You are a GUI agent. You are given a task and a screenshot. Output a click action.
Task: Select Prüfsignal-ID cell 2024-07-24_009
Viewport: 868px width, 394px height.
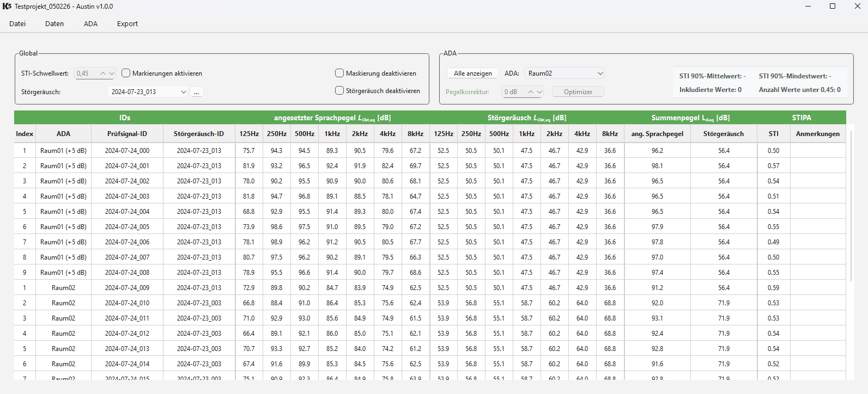click(x=127, y=288)
